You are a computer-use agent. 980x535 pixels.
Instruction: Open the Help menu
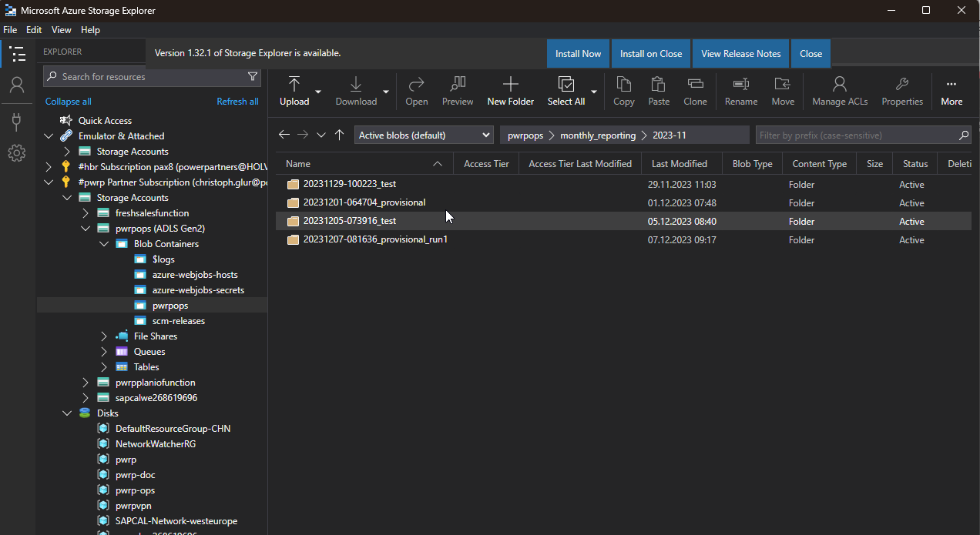pyautogui.click(x=90, y=30)
